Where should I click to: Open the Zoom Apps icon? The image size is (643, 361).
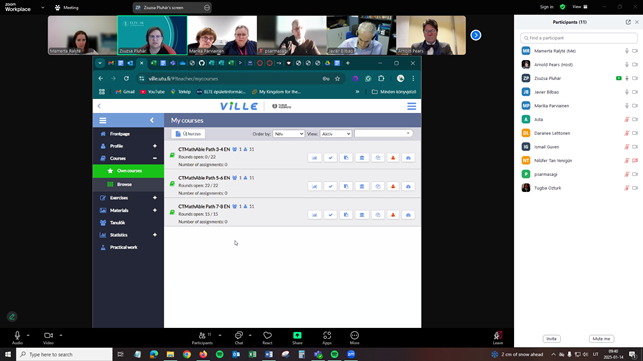tap(327, 338)
